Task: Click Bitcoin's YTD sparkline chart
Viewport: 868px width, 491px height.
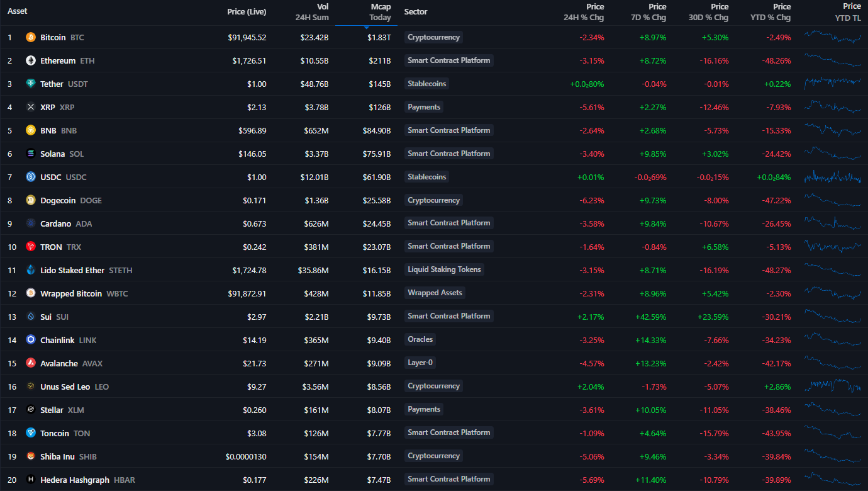Action: (833, 37)
